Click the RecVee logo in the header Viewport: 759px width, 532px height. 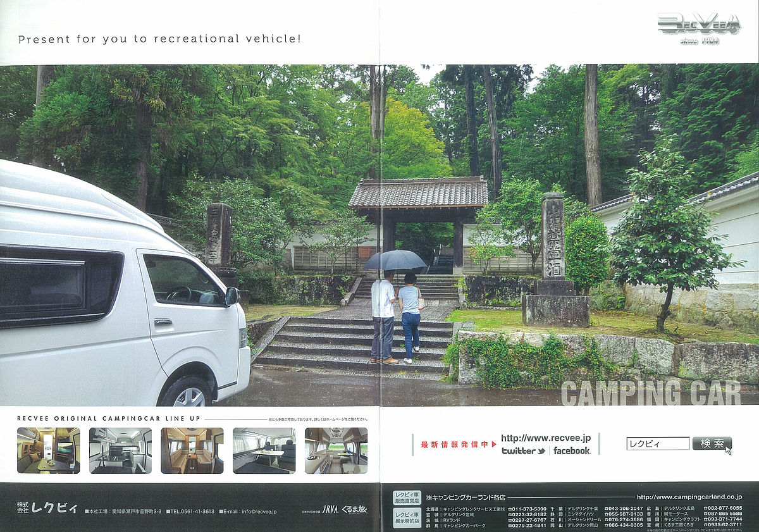click(698, 23)
